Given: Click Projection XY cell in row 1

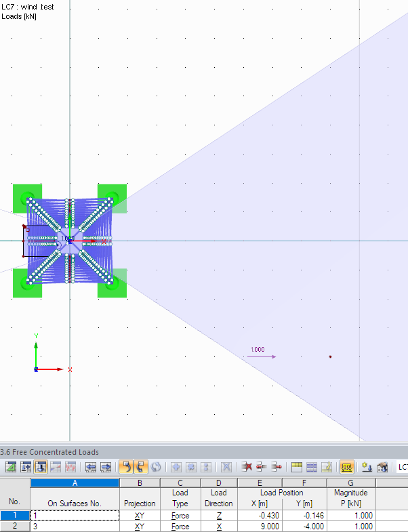Looking at the screenshot, I should coord(140,516).
